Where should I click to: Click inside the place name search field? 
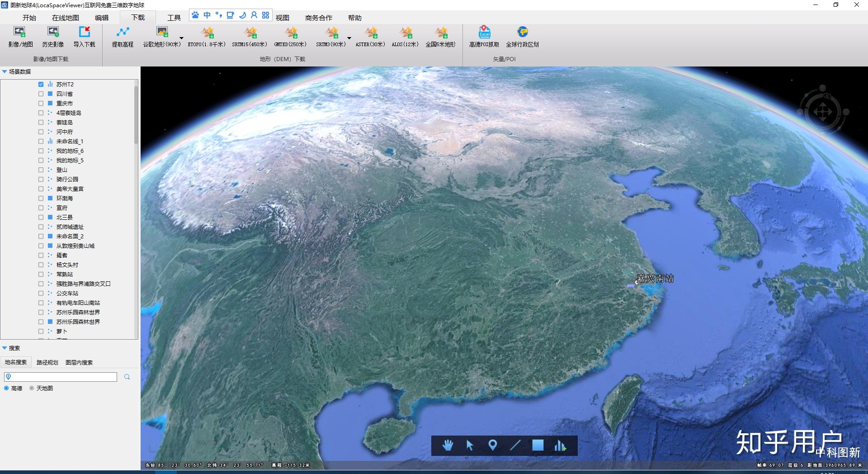coord(61,377)
